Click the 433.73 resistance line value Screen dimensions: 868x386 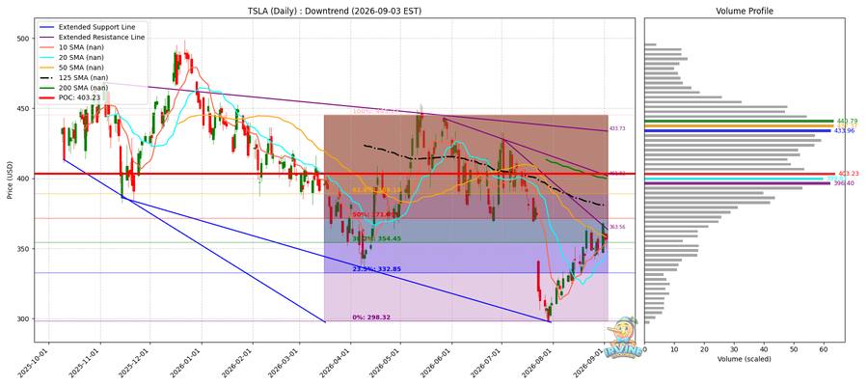pyautogui.click(x=616, y=128)
